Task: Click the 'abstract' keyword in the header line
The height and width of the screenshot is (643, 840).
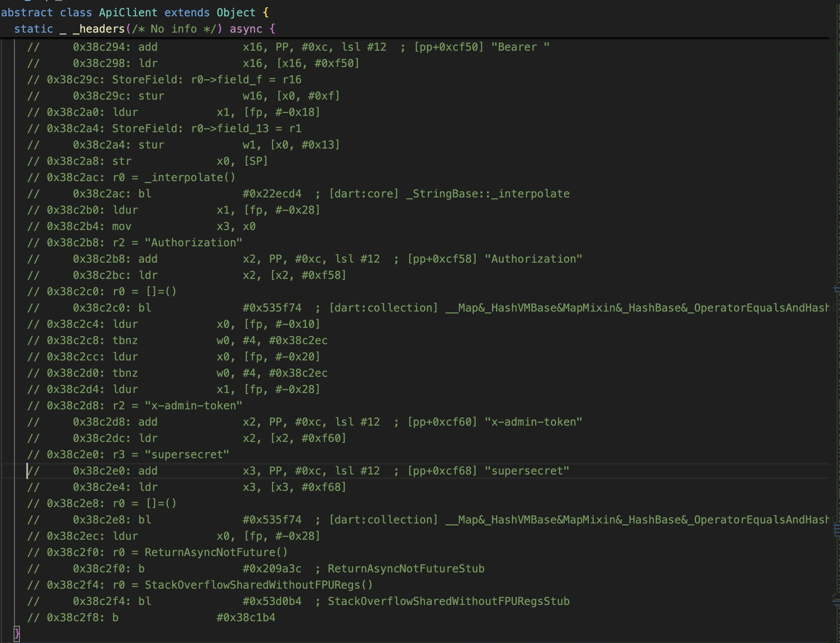Action: click(x=27, y=13)
